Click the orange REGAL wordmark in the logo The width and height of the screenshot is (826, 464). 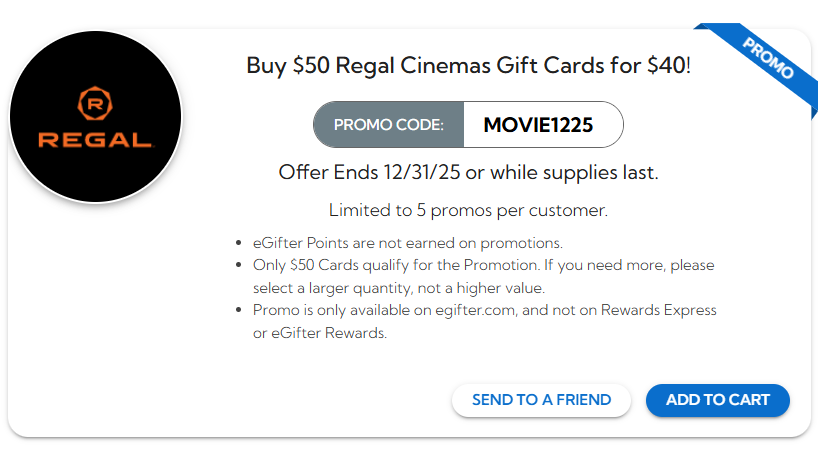pyautogui.click(x=95, y=139)
